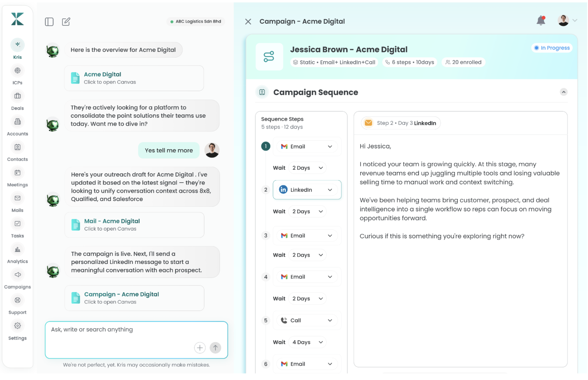Click the envelope icon in Step 2 header

[368, 123]
